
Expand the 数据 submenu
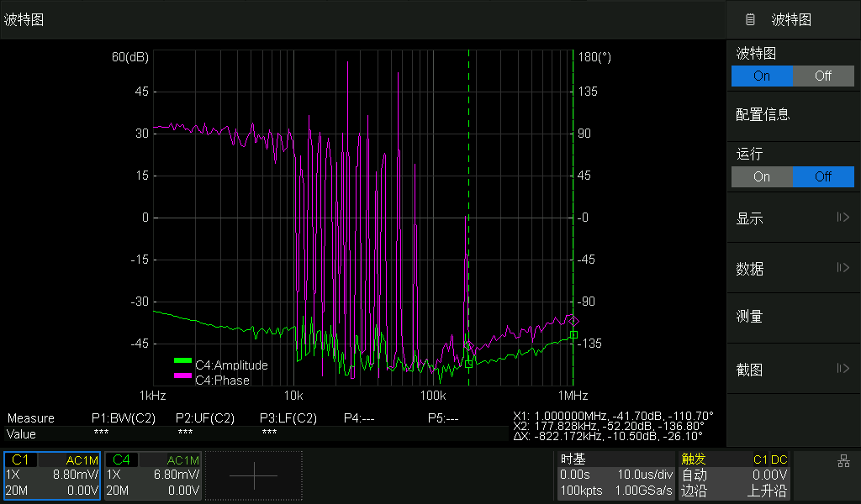(x=794, y=269)
